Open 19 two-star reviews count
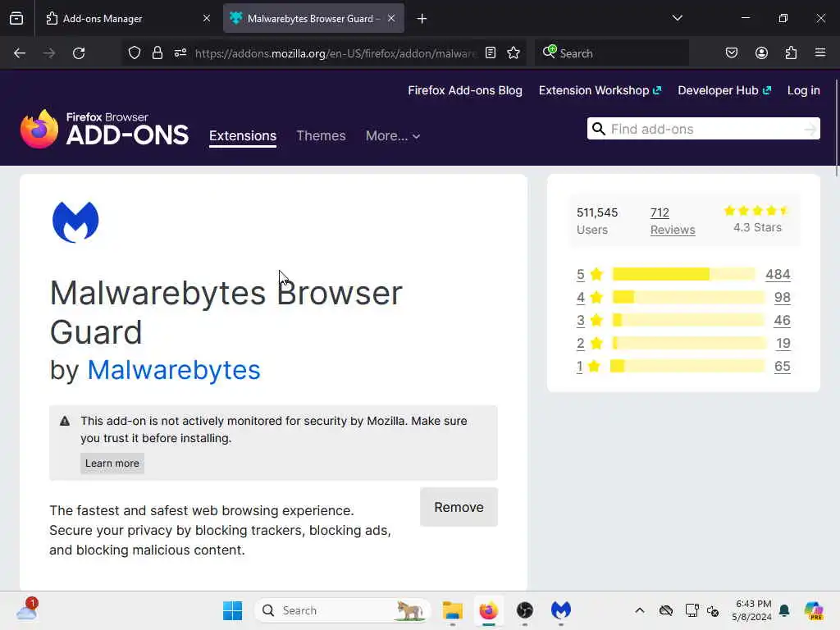The width and height of the screenshot is (840, 630). pos(783,344)
